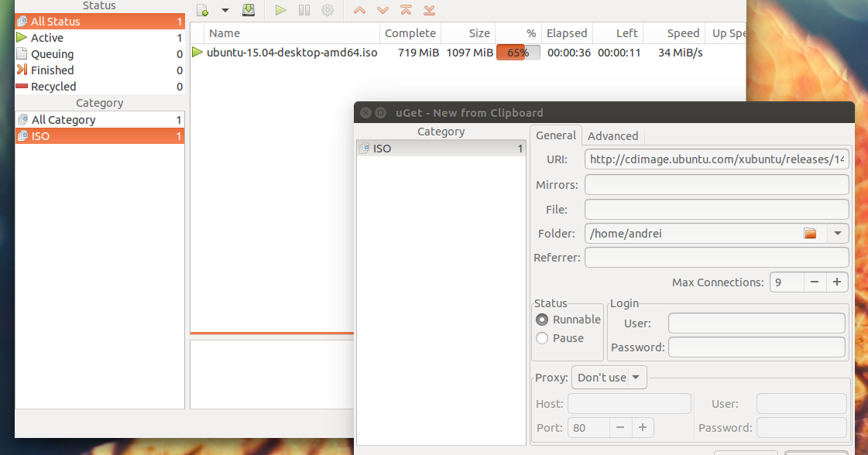Click the batch download icon
This screenshot has width=868, height=455.
pos(249,10)
